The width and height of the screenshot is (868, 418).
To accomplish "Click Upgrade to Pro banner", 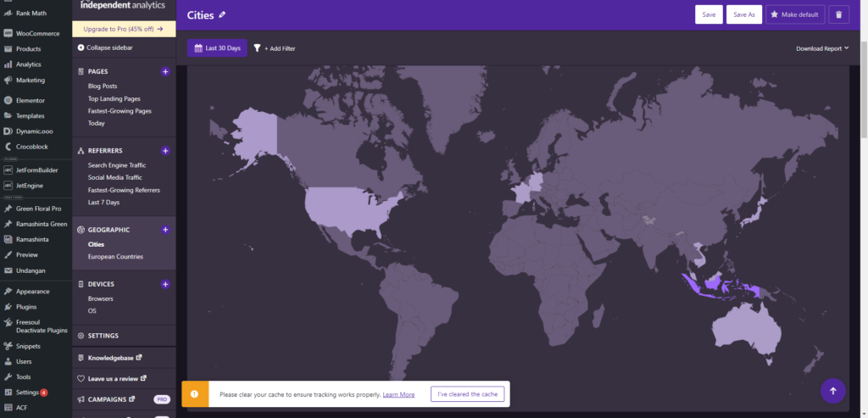I will tap(123, 29).
